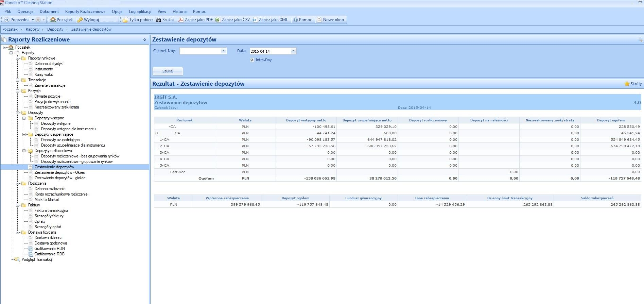
Task: Open Pomoc help toolbar button
Action: (x=302, y=20)
